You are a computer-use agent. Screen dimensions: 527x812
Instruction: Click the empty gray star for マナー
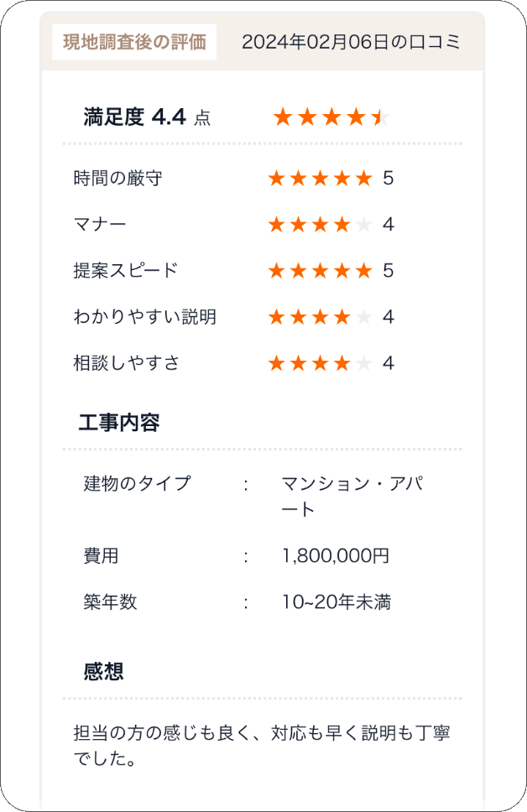[x=364, y=224]
